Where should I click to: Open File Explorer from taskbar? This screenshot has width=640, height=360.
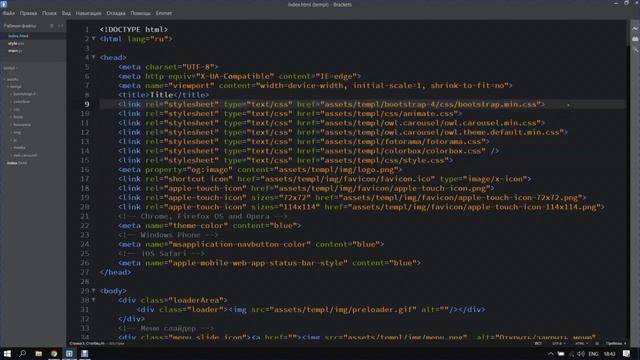38,353
